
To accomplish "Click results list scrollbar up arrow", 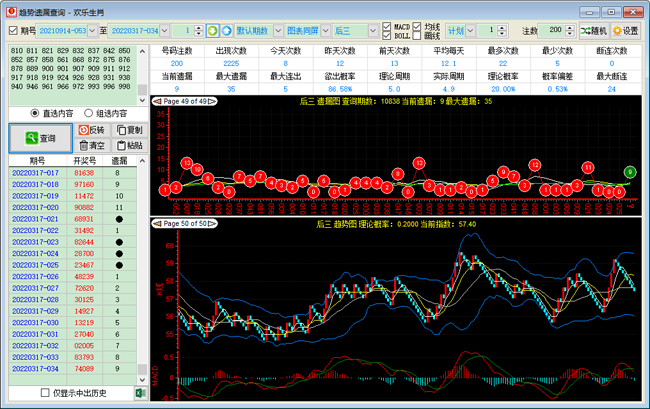I will pos(142,161).
